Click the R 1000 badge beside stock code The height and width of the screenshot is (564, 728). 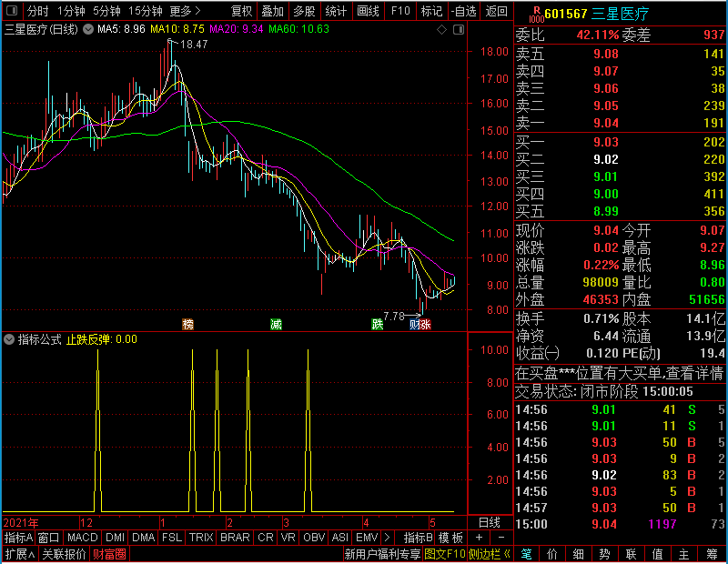click(x=536, y=15)
